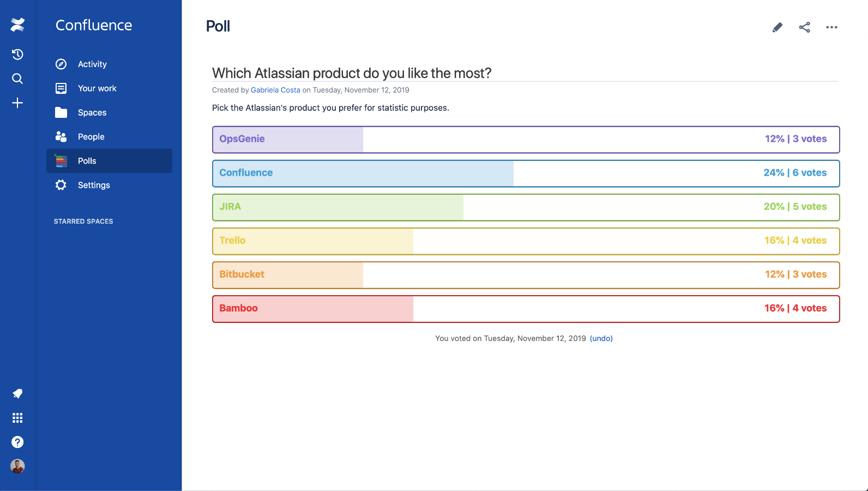
Task: Click the user profile avatar
Action: tap(17, 466)
